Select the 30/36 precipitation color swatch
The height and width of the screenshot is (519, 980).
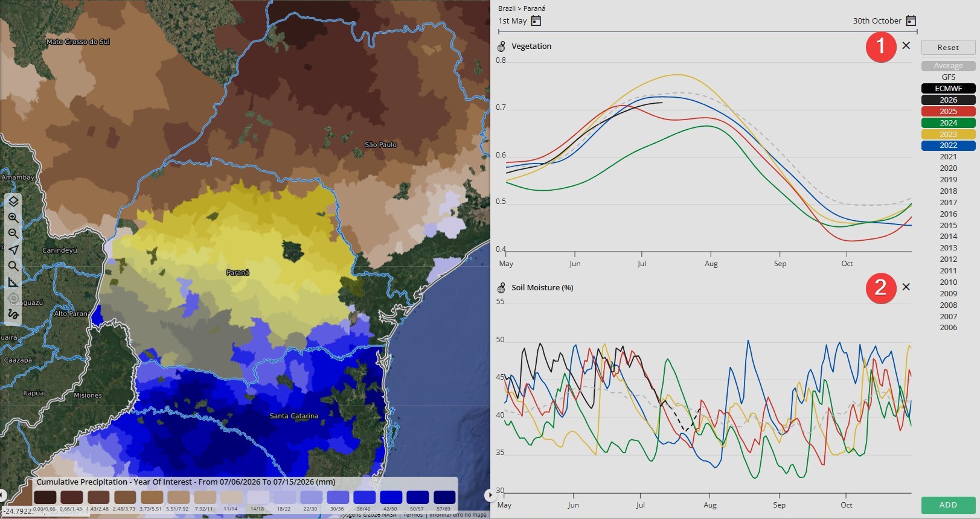(x=338, y=497)
